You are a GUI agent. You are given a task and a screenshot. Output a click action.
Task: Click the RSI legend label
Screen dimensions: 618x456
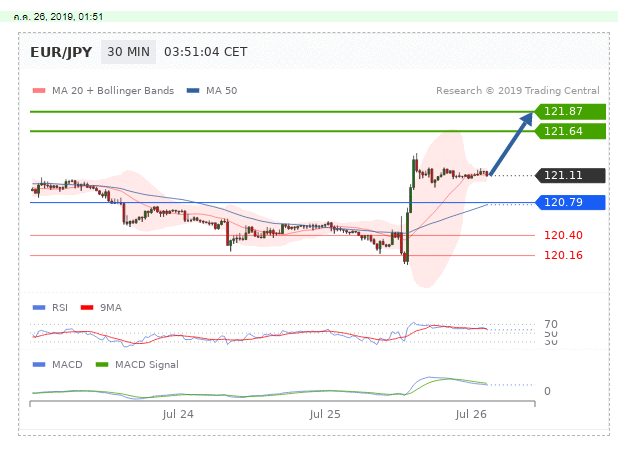click(x=60, y=307)
